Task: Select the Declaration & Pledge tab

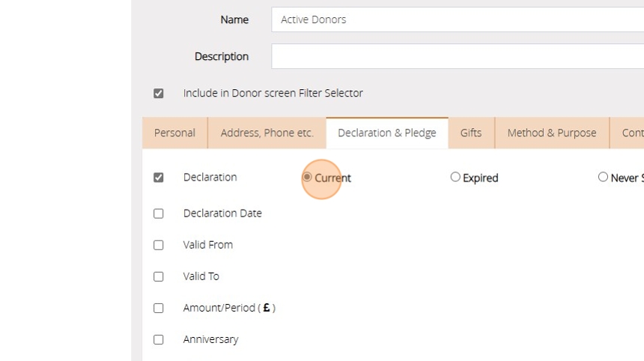Action: point(386,133)
